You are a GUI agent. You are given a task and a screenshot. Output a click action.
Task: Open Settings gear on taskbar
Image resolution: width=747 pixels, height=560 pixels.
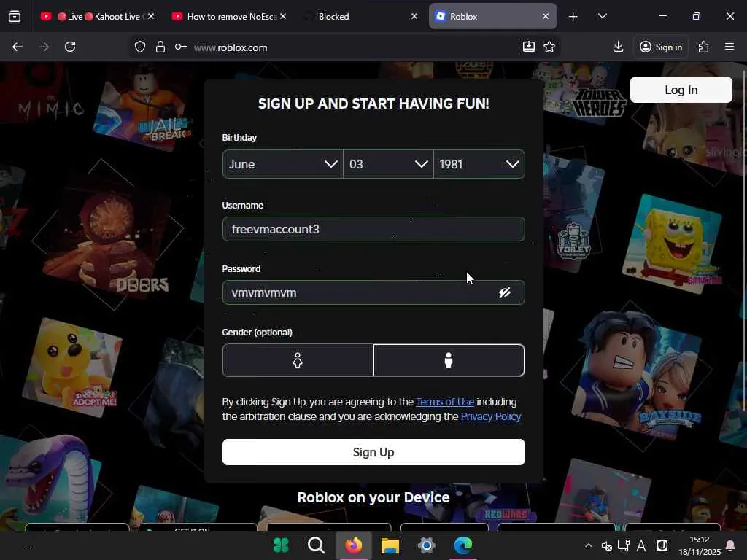[426, 545]
